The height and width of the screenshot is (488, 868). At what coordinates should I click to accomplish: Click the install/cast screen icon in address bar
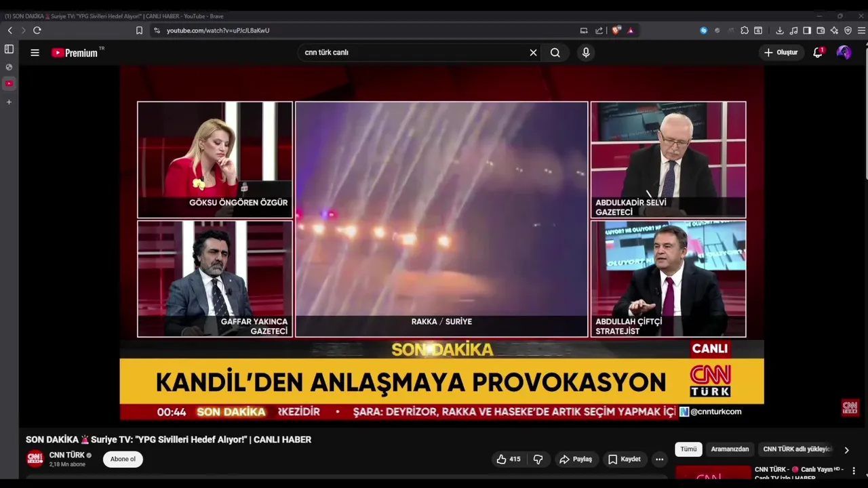click(584, 30)
